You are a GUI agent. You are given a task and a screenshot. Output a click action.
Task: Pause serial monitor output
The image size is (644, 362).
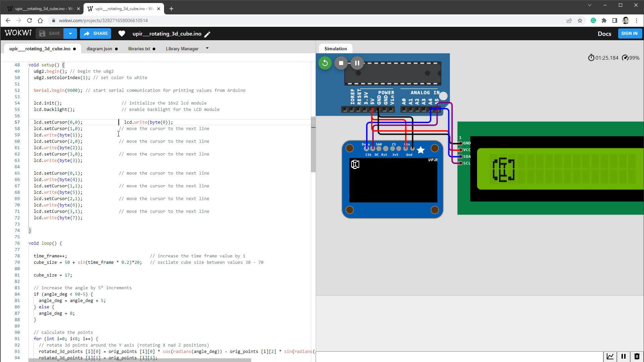[x=623, y=356]
